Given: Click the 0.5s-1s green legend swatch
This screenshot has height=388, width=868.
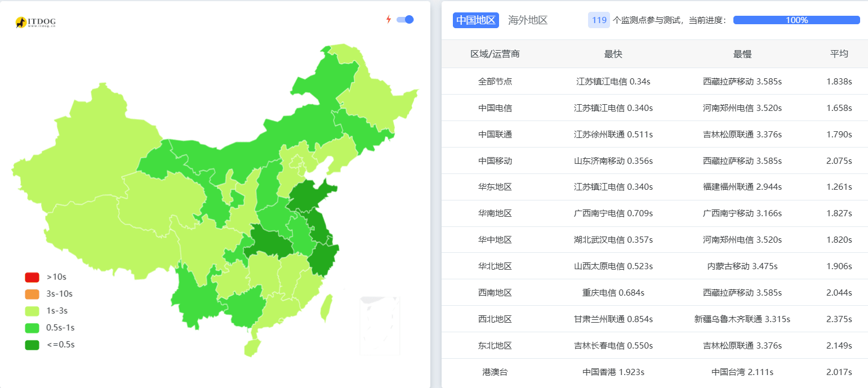Looking at the screenshot, I should tap(32, 328).
